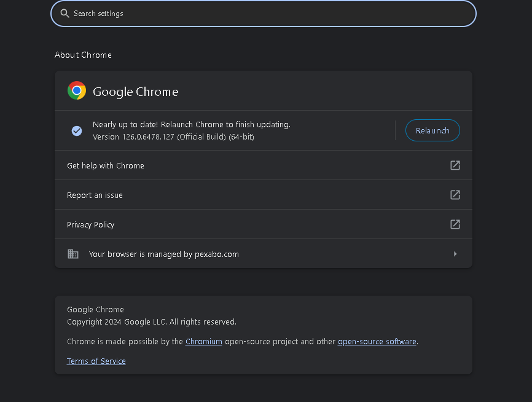Viewport: 532px width, 402px height.
Task: Click the blue update checkmark icon
Action: [x=77, y=131]
